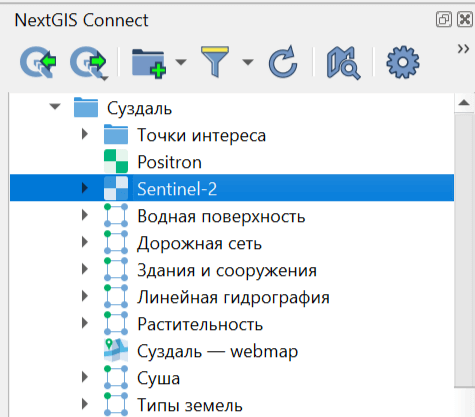475x417 pixels.
Task: Show more toolbar items chevron
Action: pos(463,49)
